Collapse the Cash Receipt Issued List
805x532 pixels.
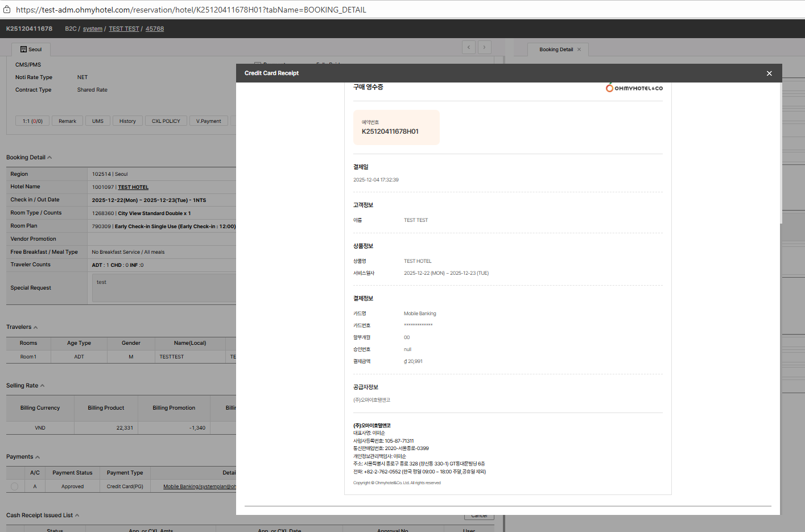(77, 515)
